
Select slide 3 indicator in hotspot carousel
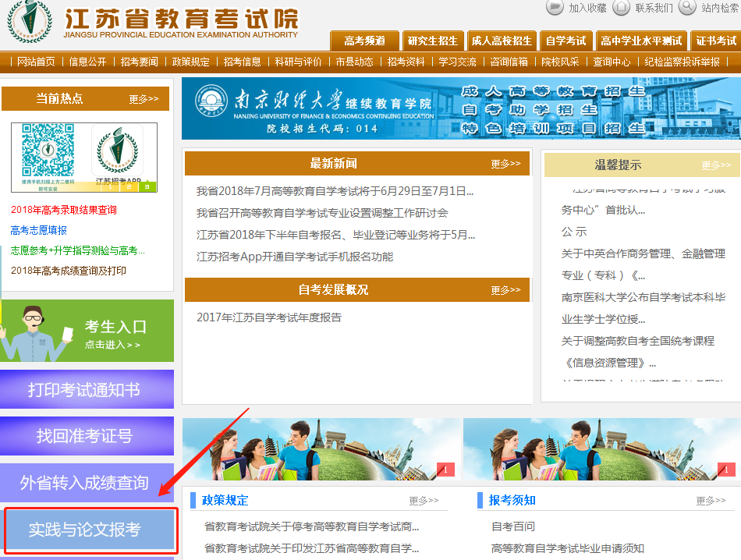(147, 186)
